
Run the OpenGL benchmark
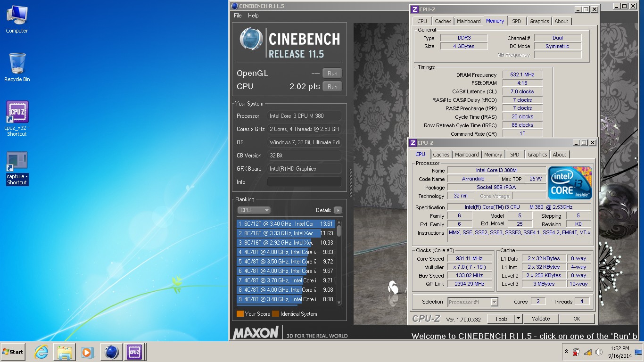[332, 74]
